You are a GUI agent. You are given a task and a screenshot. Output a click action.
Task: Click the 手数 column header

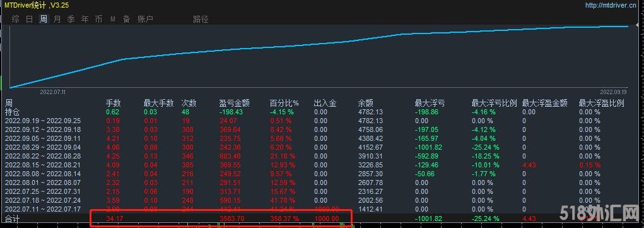(114, 104)
